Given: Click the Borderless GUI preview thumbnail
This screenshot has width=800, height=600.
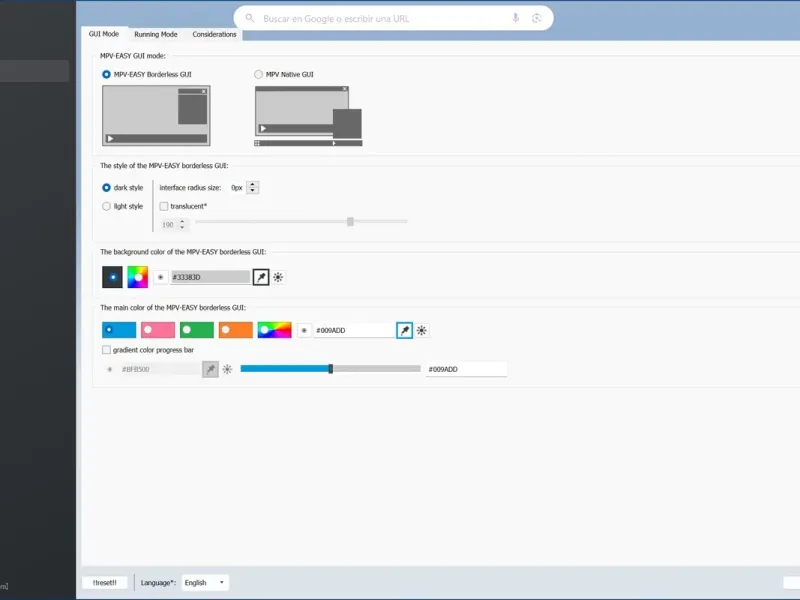Looking at the screenshot, I should 156,115.
